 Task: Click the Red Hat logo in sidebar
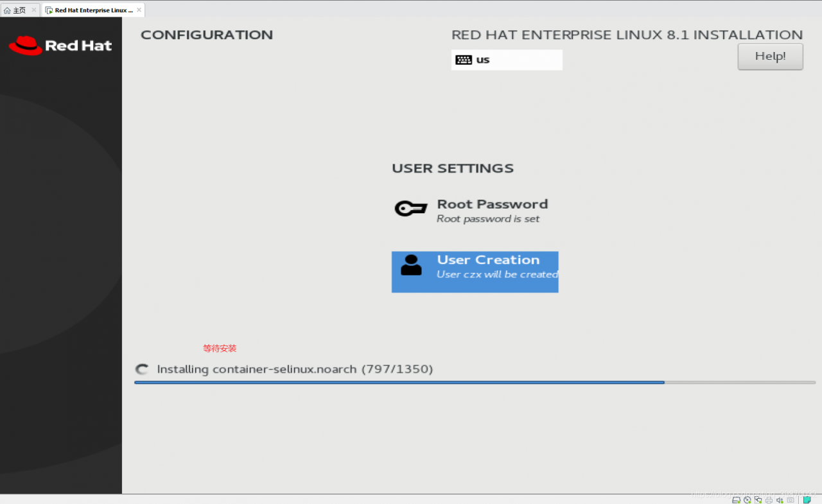pos(60,45)
